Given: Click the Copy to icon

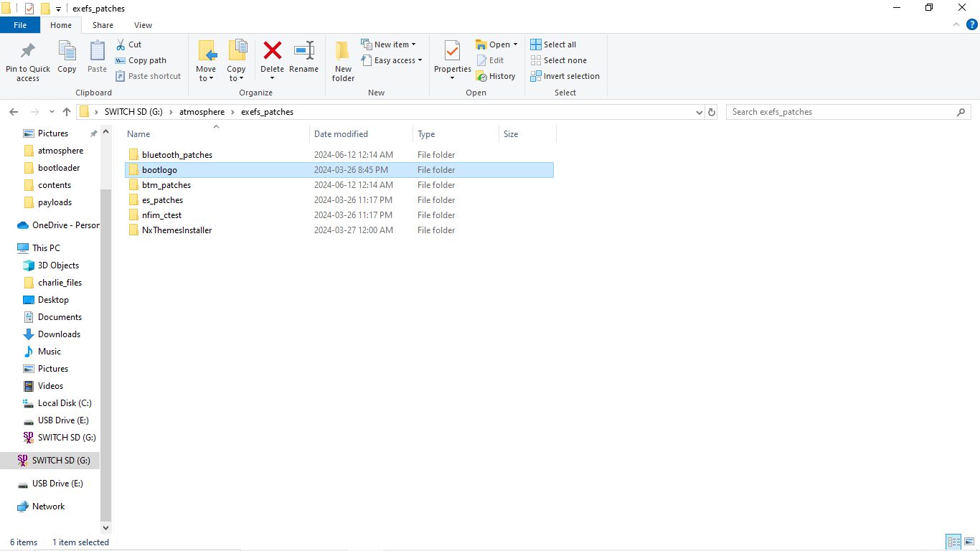Looking at the screenshot, I should point(237,51).
